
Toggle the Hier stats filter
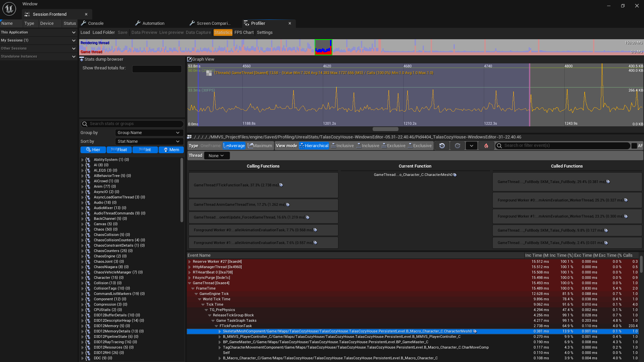pos(93,150)
